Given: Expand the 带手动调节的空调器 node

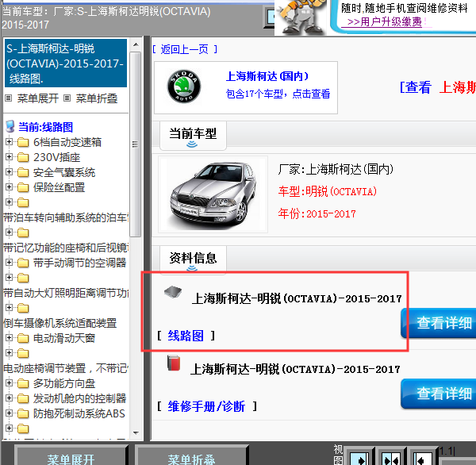Looking at the screenshot, I should [x=9, y=263].
